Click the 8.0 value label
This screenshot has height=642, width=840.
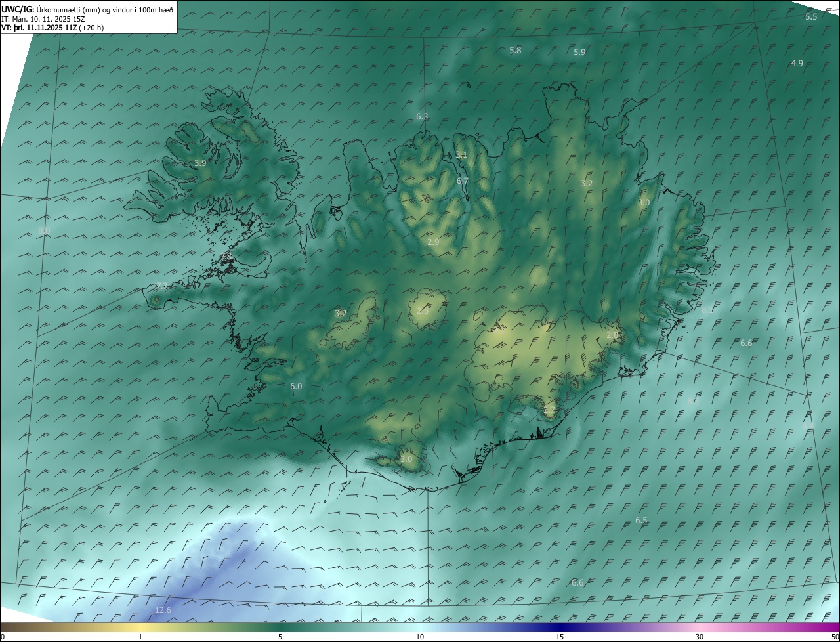coord(44,230)
